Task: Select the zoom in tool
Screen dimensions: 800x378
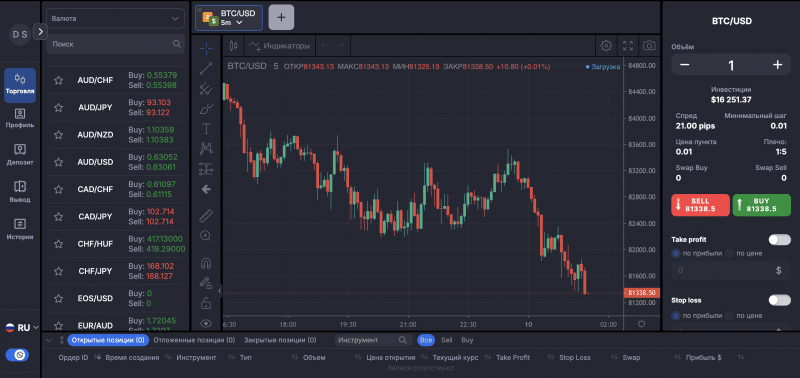Action: [x=206, y=236]
